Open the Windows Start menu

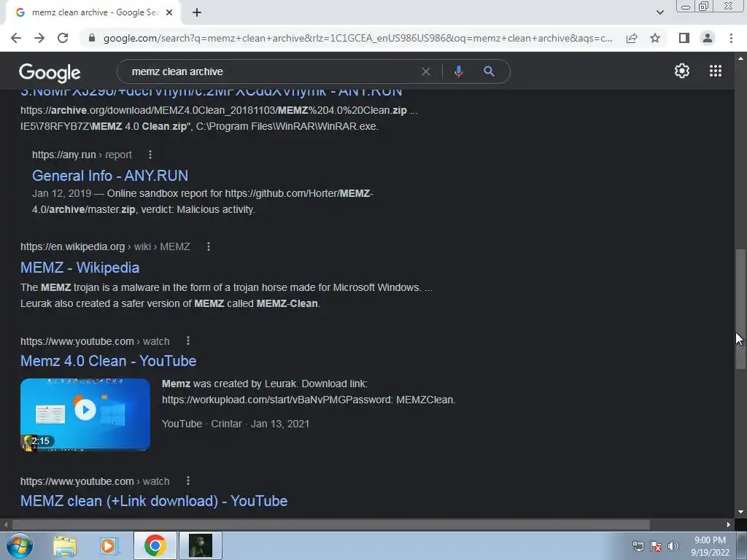(x=20, y=545)
